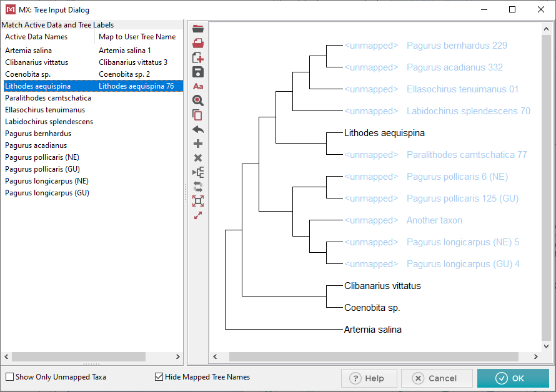Image resolution: width=556 pixels, height=392 pixels.
Task: Click the open tree file folder icon
Action: point(198,29)
